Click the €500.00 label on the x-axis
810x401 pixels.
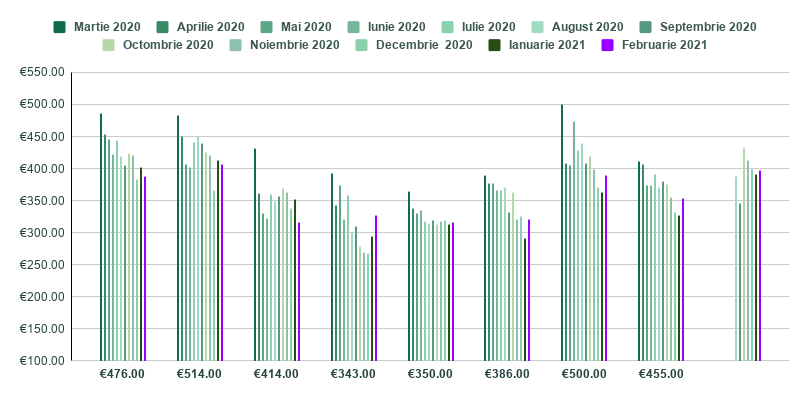[x=583, y=374]
